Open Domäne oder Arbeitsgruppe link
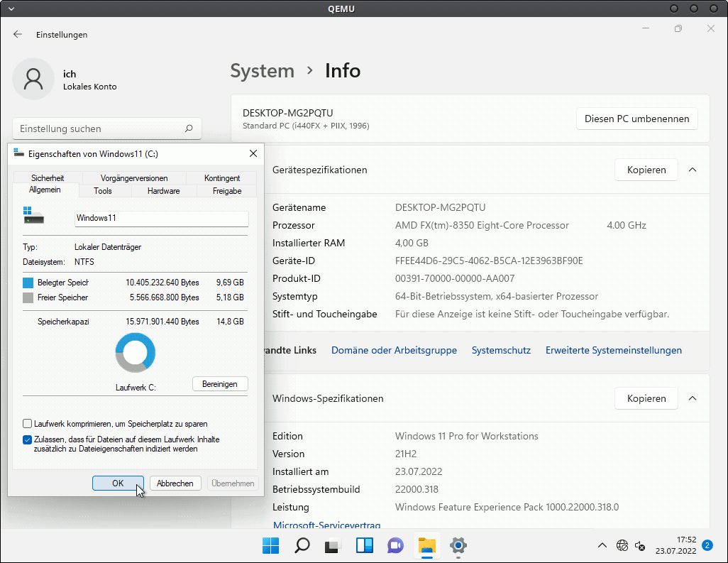 coord(394,350)
